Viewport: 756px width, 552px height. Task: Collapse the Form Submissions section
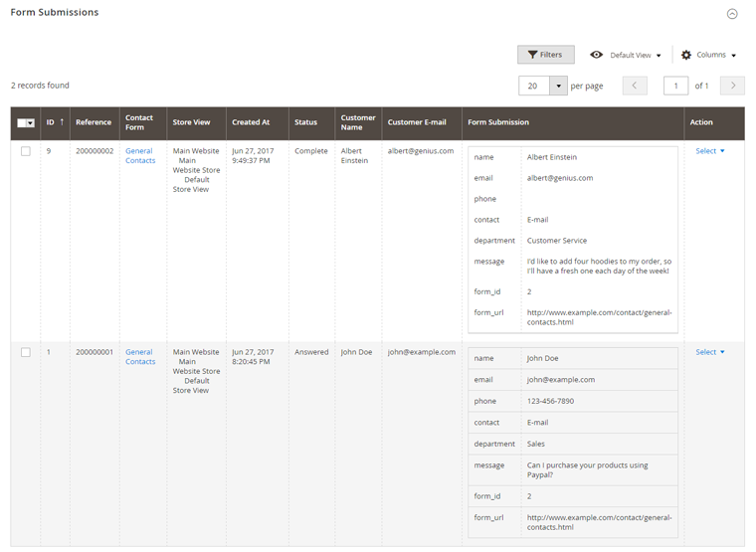[732, 14]
